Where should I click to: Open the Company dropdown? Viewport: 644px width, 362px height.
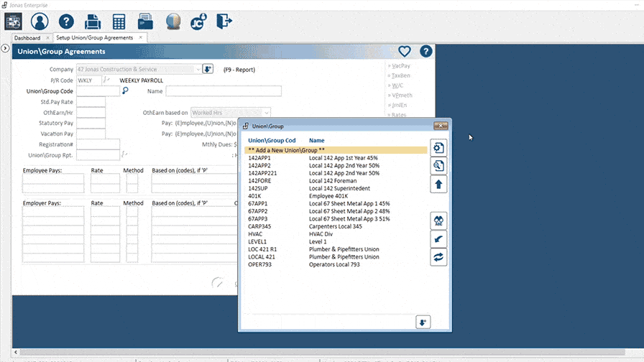pos(198,70)
